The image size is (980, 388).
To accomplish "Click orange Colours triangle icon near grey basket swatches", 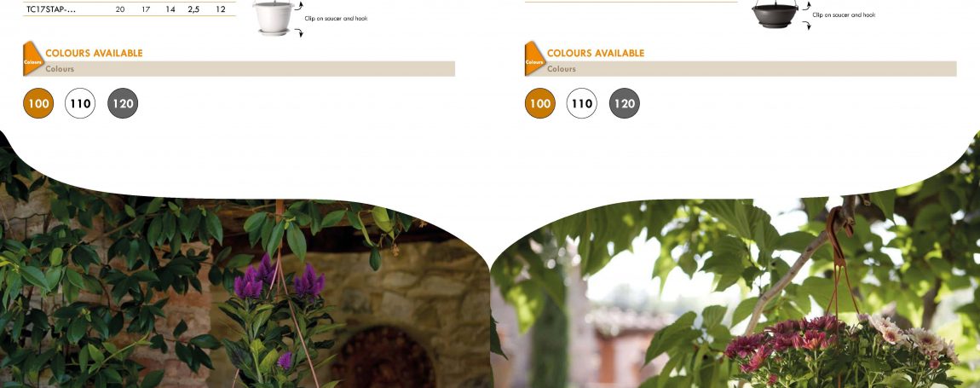I will [x=535, y=59].
